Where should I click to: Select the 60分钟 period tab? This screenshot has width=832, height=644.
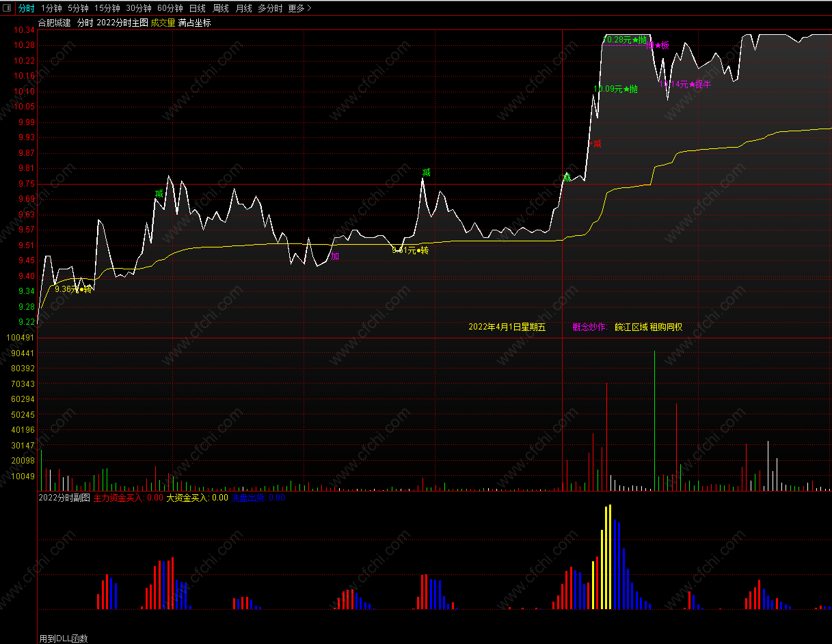coord(170,8)
